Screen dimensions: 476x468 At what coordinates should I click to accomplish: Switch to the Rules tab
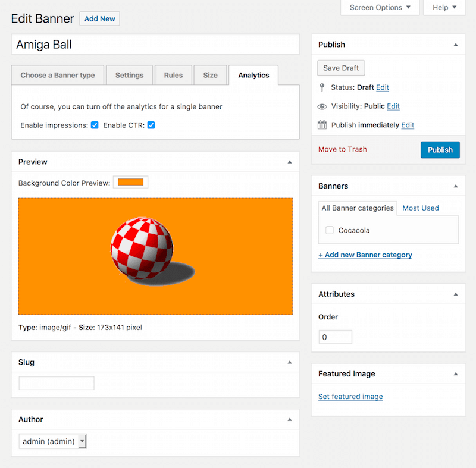pyautogui.click(x=173, y=76)
